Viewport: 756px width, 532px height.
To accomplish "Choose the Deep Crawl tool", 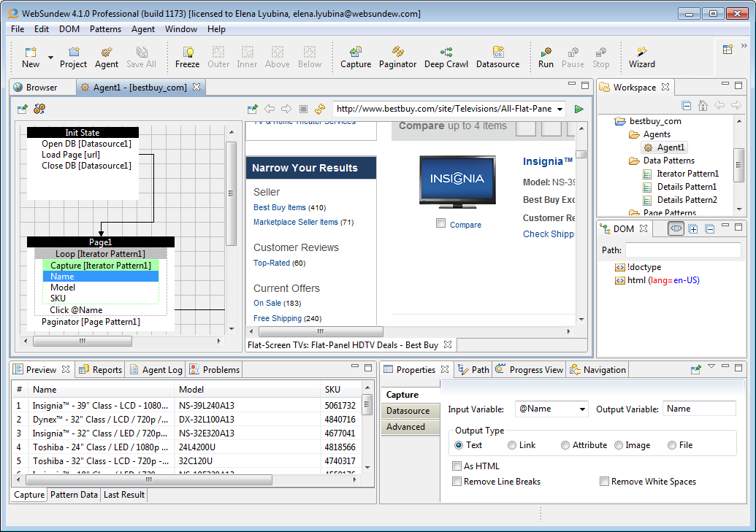I will click(446, 58).
